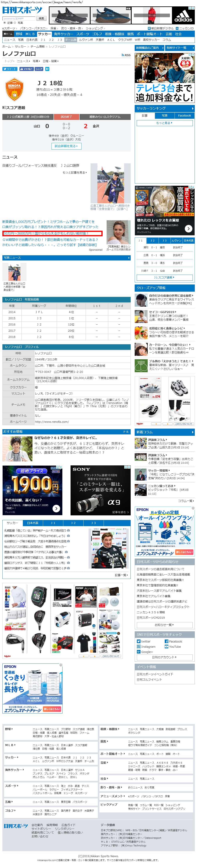Open J1スコア速報 button
The width and height of the screenshot is (197, 868).
[x=164, y=277]
